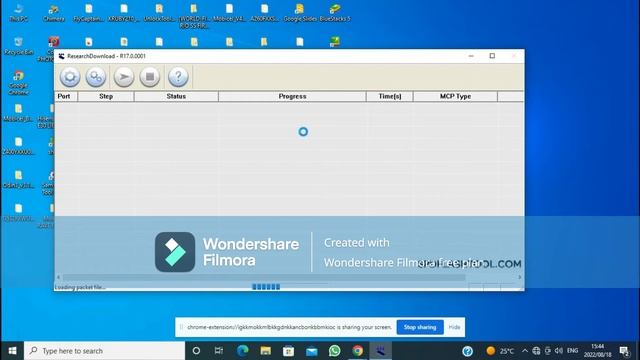Maximize the ResearchDownload window
Image resolution: width=640 pixels, height=360 pixels.
(x=492, y=56)
